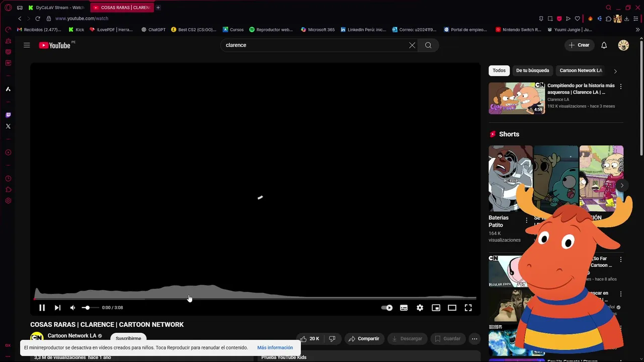Show hidden bookmarks with the double chevron
Screen dimensions: 644x362
(637, 30)
